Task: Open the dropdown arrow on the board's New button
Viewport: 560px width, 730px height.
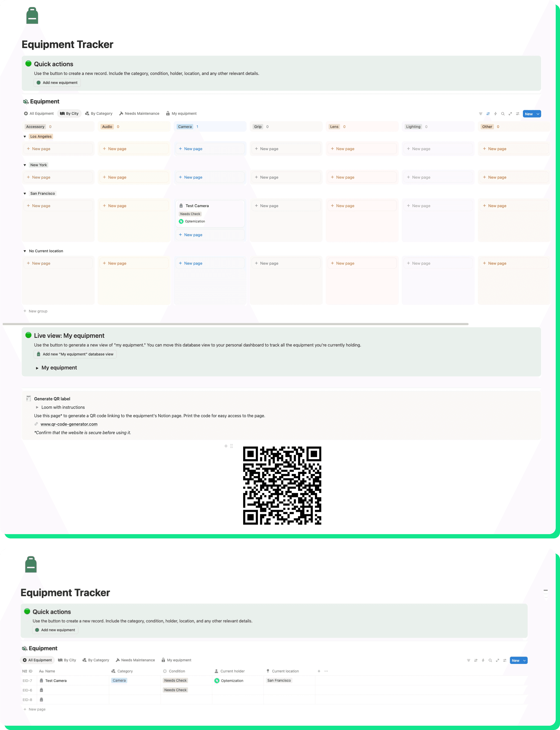Action: coord(538,114)
